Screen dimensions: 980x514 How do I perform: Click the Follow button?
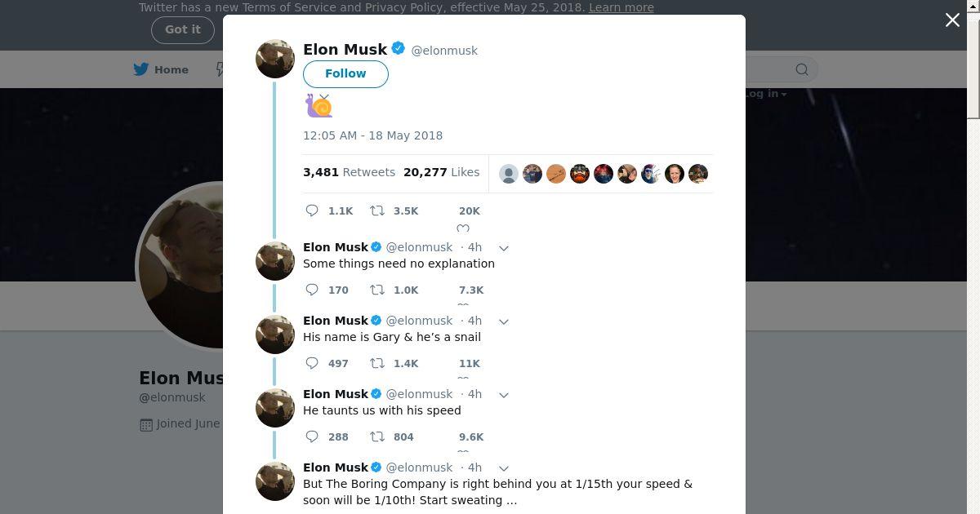click(x=345, y=73)
